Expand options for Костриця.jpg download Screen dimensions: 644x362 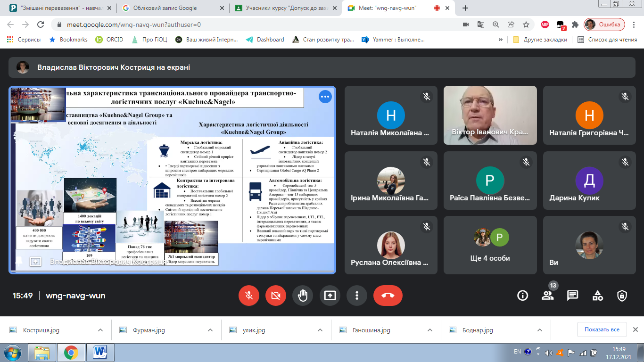100,330
